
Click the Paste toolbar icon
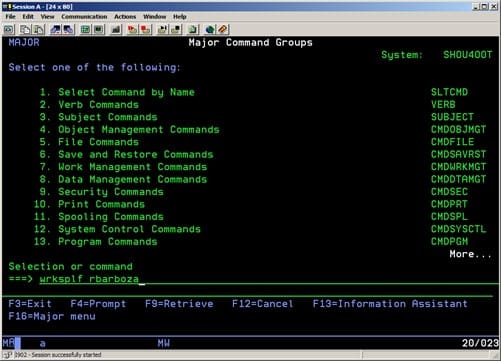click(x=39, y=30)
